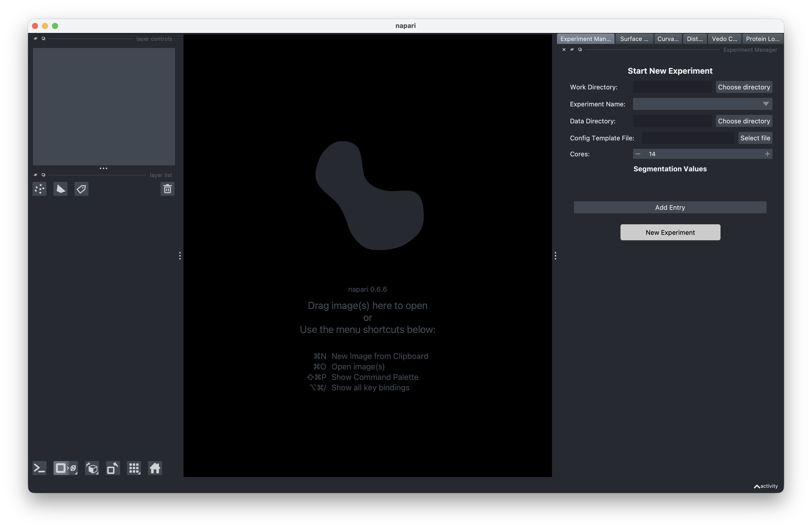Viewport: 812px width, 530px height.
Task: Create a new points layer
Action: [x=39, y=189]
